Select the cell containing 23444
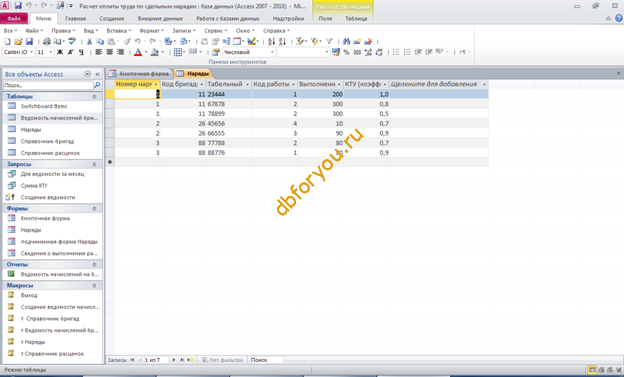Image resolution: width=624 pixels, height=377 pixels. 228,94
